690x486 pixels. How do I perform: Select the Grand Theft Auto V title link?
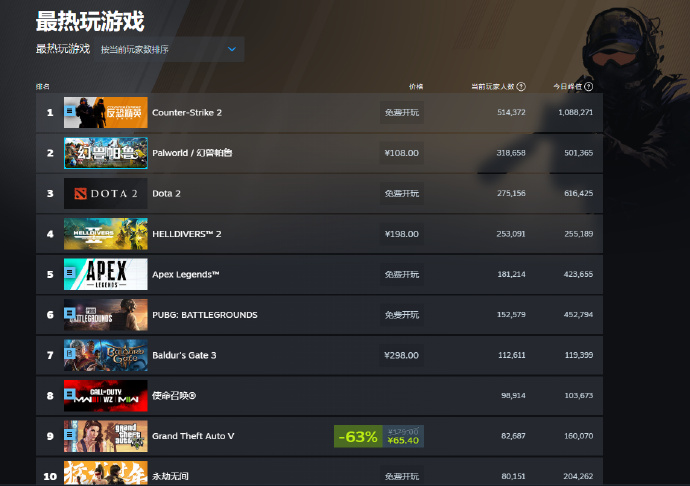point(193,436)
